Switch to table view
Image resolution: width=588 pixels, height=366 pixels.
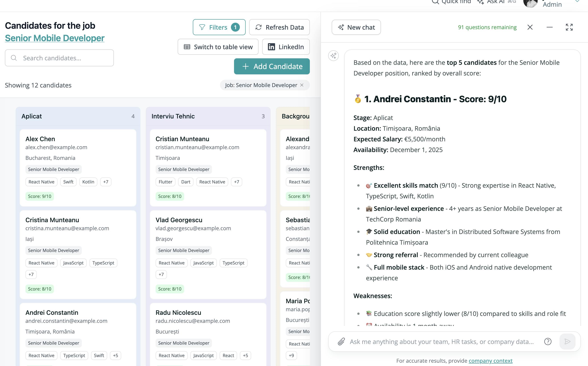[x=218, y=47]
